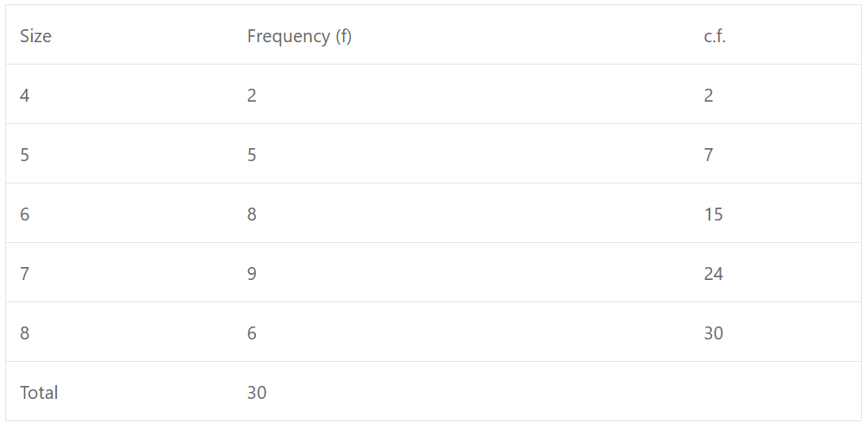Select the size cell in the row with c.f. 30
The image size is (868, 429).
(x=25, y=333)
